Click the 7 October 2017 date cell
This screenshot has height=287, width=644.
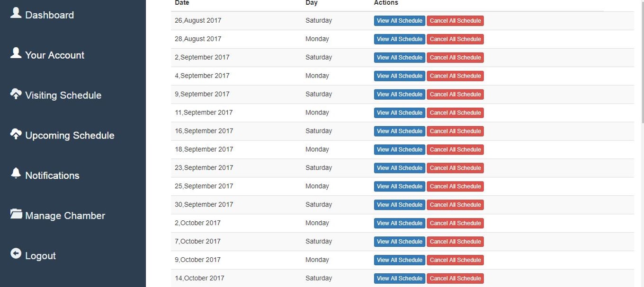tap(197, 242)
